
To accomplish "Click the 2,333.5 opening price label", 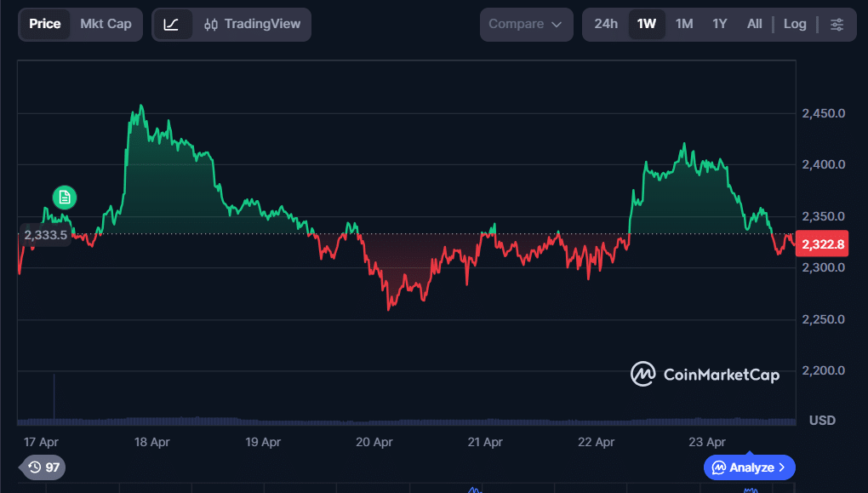I will coord(45,234).
